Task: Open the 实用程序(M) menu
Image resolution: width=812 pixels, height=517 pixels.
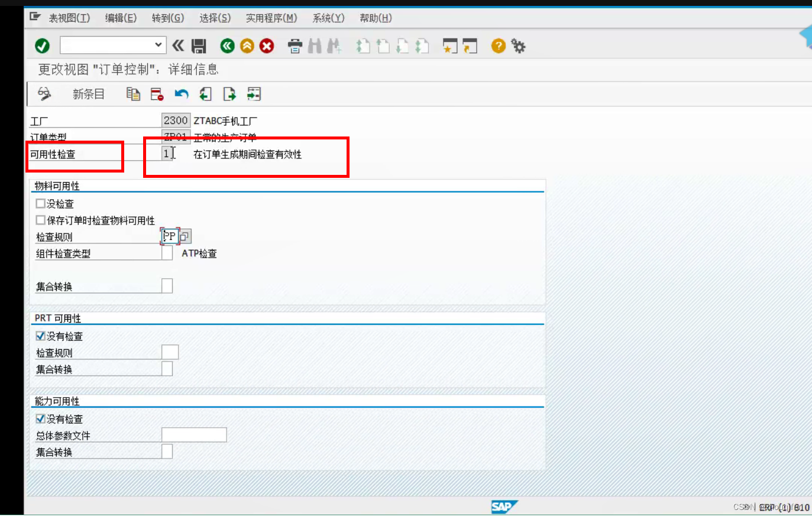Action: pos(271,18)
